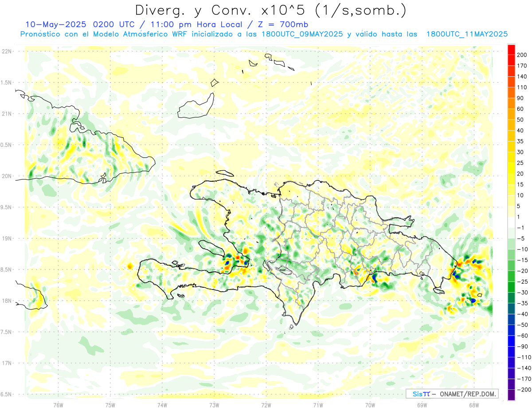Click the 21N latitude label
532x411 pixels.
[x=7, y=114]
